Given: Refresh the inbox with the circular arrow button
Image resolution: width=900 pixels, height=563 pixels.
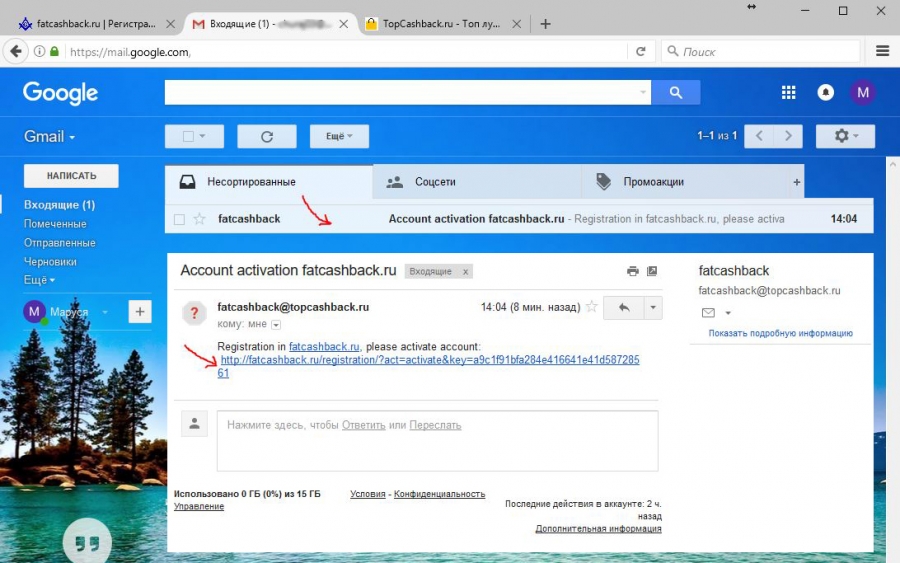Looking at the screenshot, I should (x=267, y=137).
